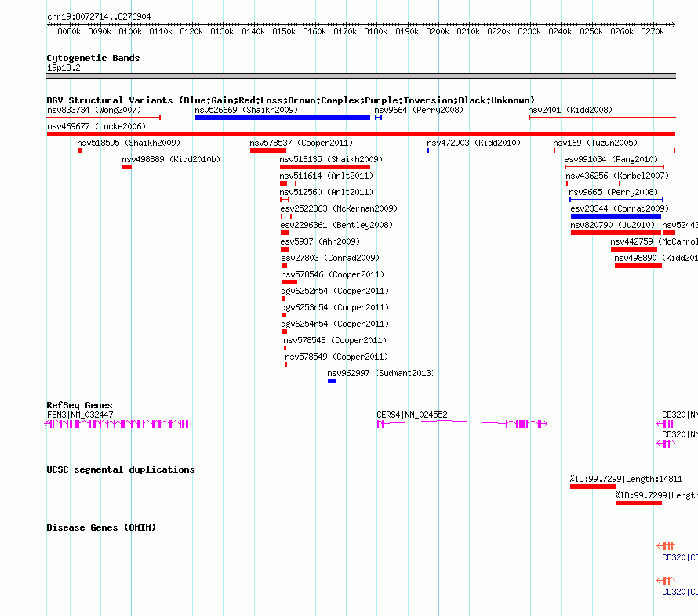Select variant nsv578537 (Cooper2011) label
698x616 pixels.
click(301, 143)
